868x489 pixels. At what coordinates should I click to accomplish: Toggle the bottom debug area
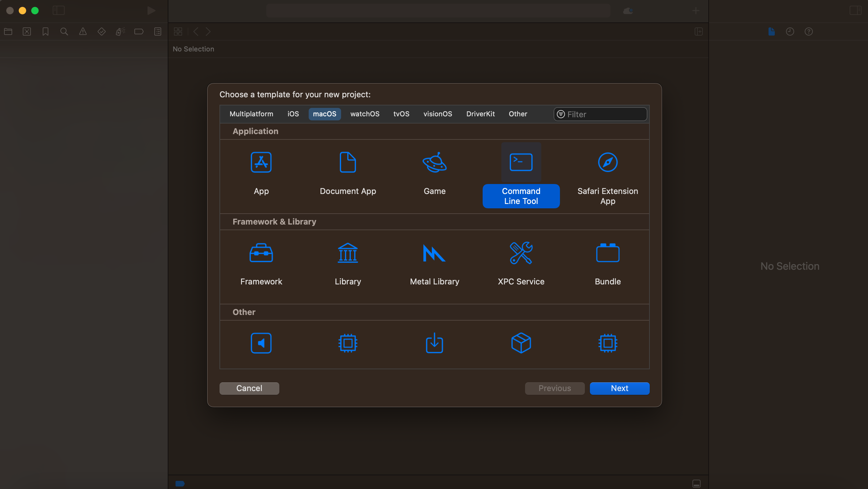tap(697, 484)
